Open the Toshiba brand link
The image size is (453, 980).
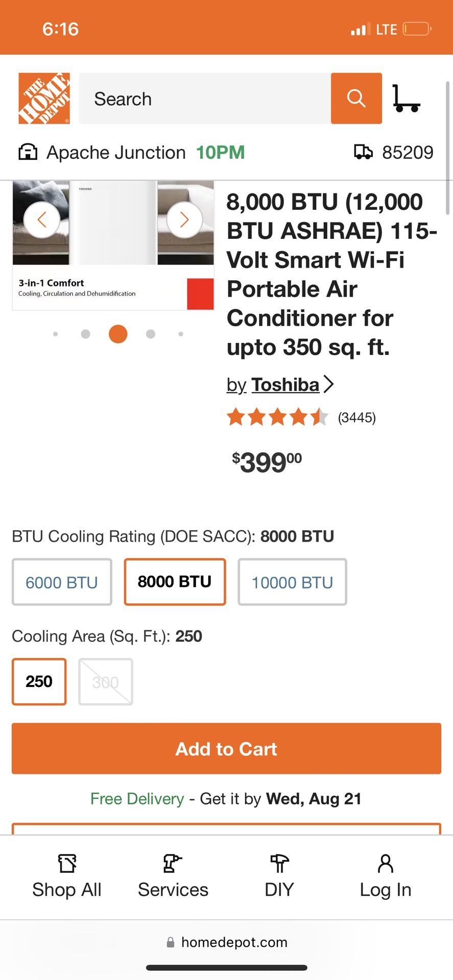285,385
